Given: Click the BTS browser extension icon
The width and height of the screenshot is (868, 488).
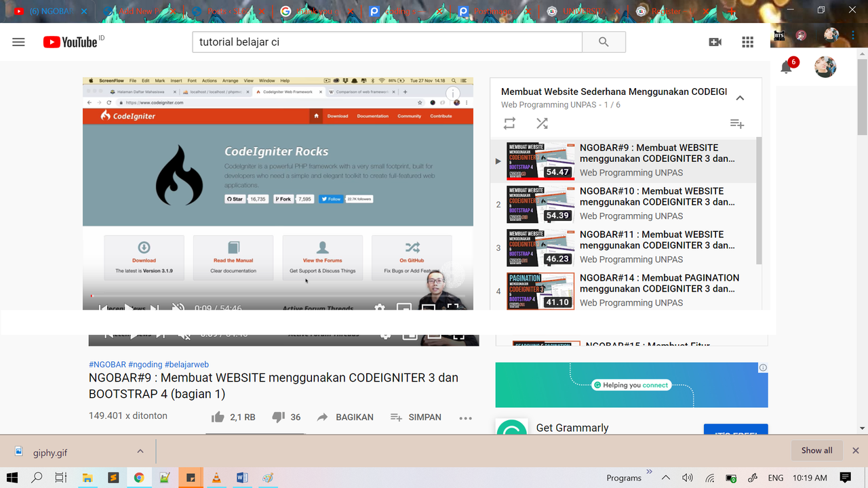Looking at the screenshot, I should 779,35.
